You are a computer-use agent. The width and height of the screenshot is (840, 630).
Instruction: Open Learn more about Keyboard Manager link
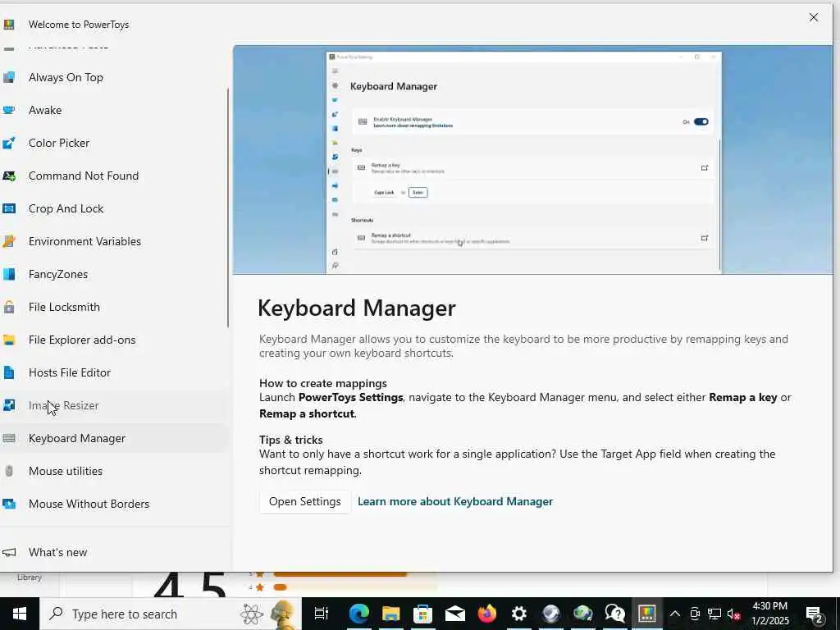(455, 502)
